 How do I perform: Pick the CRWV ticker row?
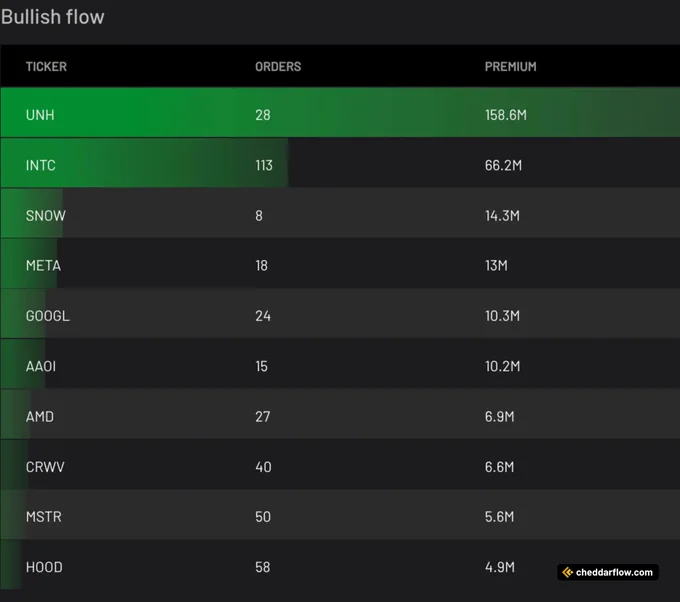pyautogui.click(x=340, y=465)
